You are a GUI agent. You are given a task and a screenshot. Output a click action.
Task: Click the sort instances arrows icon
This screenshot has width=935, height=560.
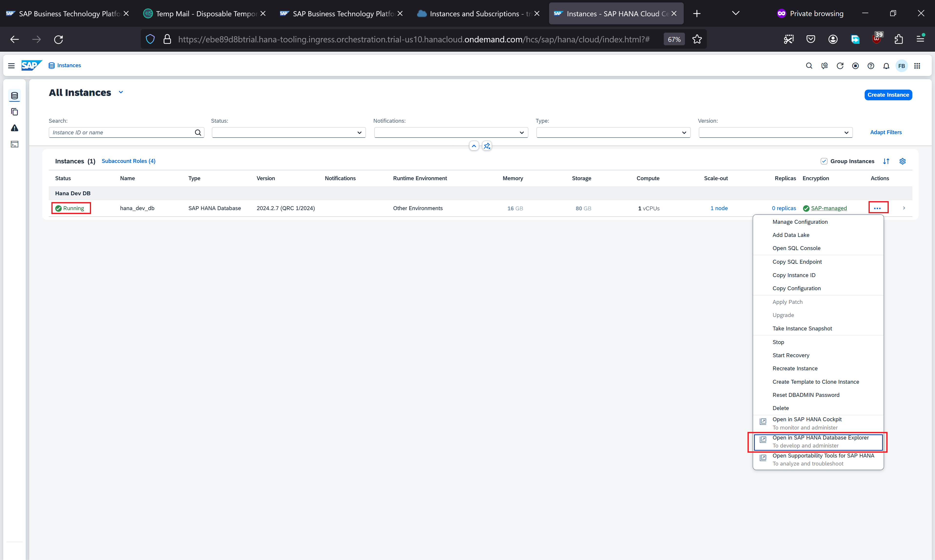886,161
